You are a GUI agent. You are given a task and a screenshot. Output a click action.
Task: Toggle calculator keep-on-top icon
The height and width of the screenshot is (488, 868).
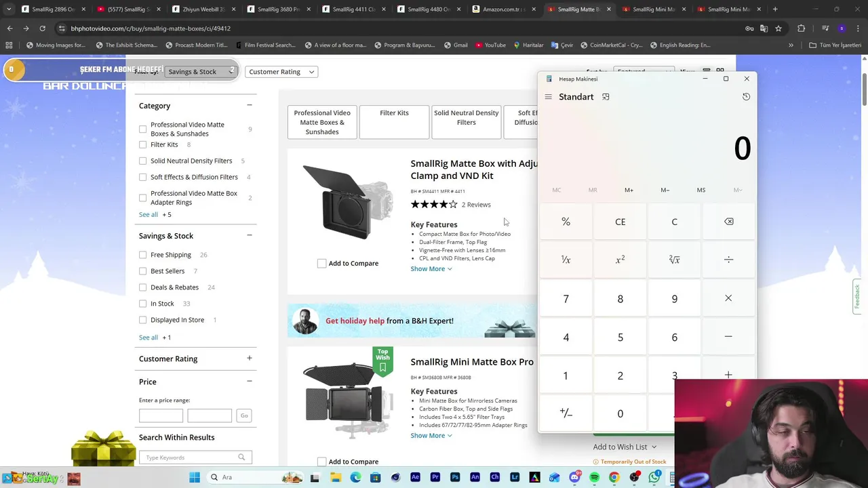click(606, 97)
